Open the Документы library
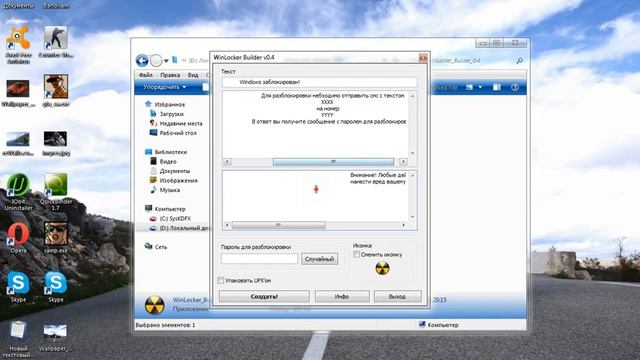This screenshot has width=640, height=360. [170, 171]
